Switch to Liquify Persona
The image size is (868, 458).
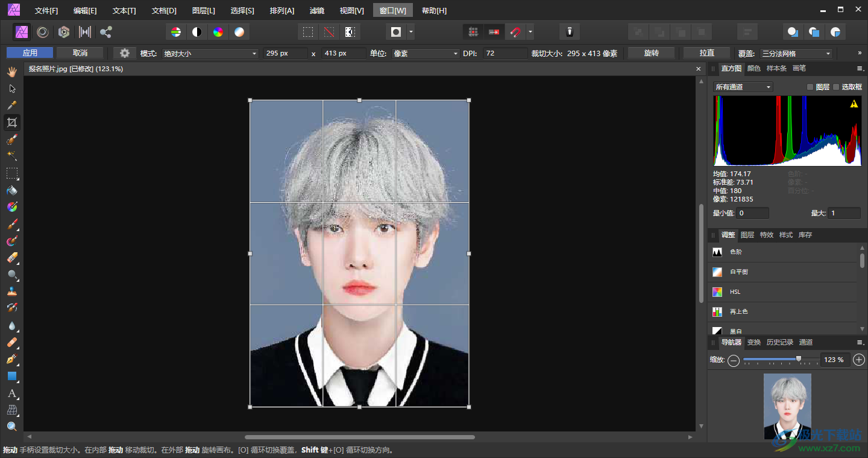coord(43,32)
